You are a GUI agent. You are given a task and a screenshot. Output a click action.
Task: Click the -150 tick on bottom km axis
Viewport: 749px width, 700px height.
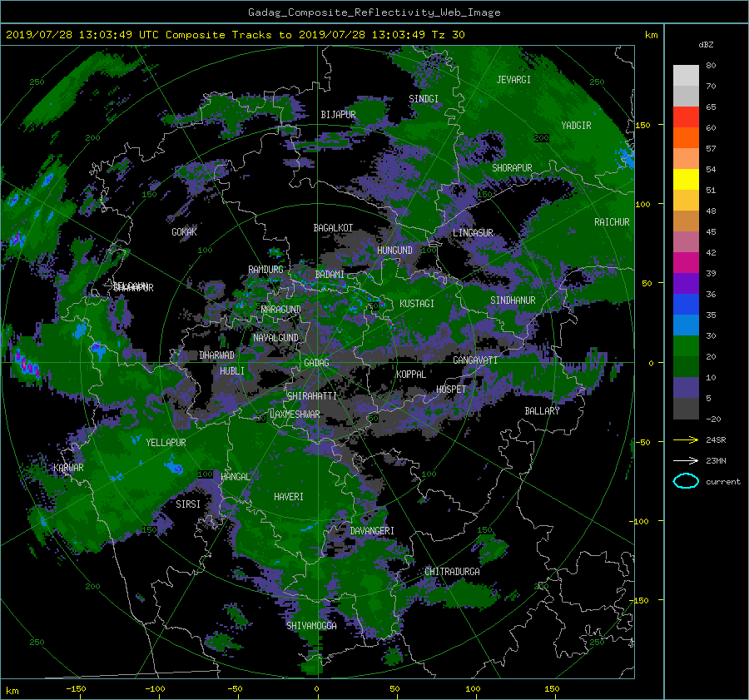tap(76, 689)
